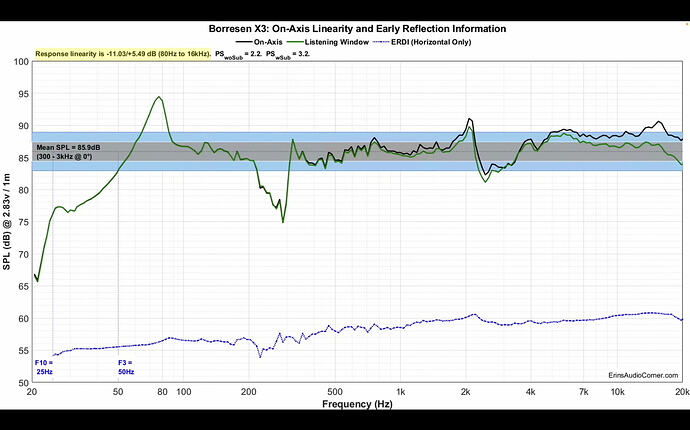Click the 1k tick on the frequency axis
The height and width of the screenshot is (430, 690).
(400, 392)
